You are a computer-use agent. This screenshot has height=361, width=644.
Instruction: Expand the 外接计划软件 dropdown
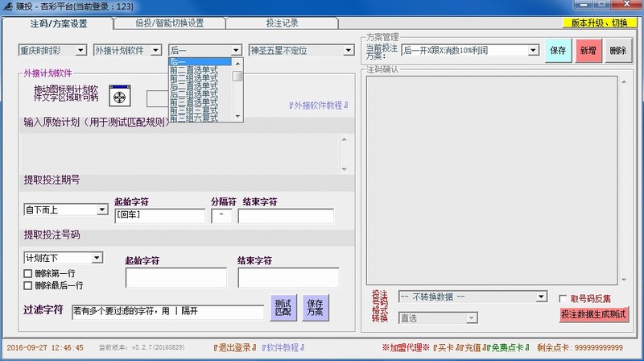tap(129, 50)
